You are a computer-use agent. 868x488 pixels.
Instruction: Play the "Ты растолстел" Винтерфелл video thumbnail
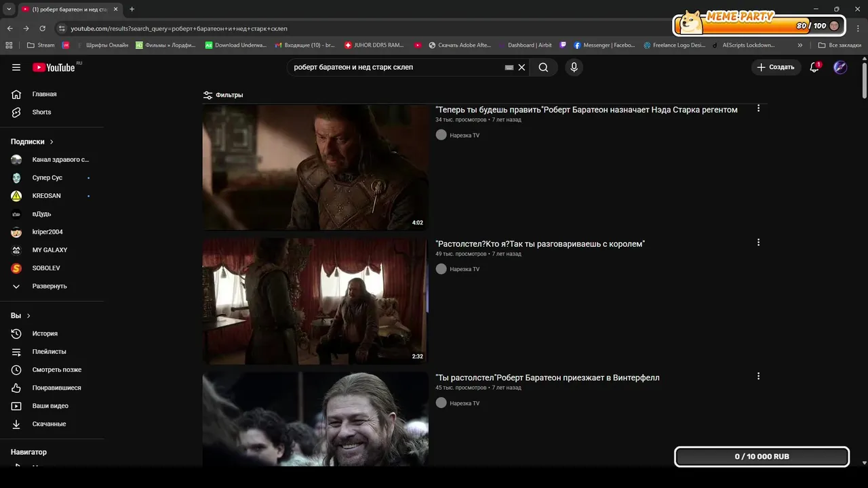tap(315, 419)
